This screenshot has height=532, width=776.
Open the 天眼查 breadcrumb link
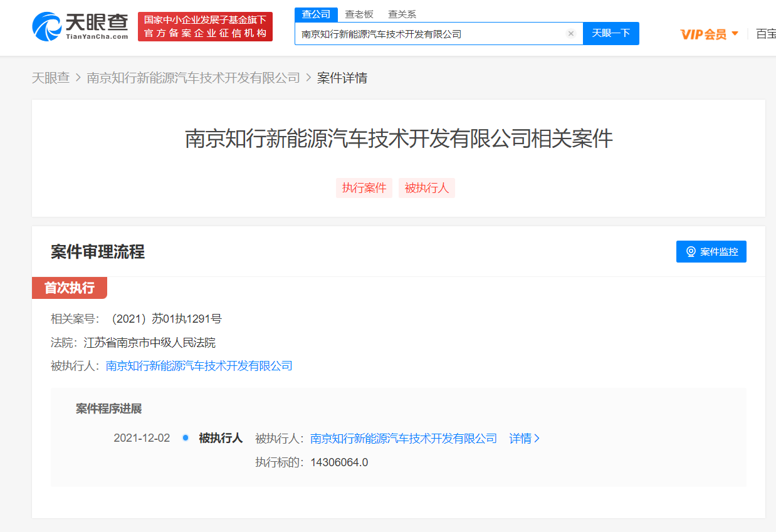pyautogui.click(x=51, y=78)
